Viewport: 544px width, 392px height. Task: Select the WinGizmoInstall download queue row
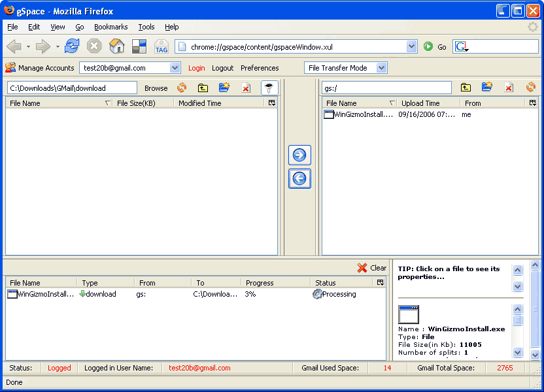(195, 294)
